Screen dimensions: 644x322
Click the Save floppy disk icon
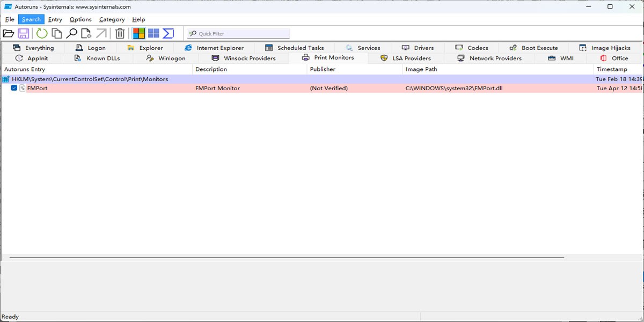[x=24, y=33]
